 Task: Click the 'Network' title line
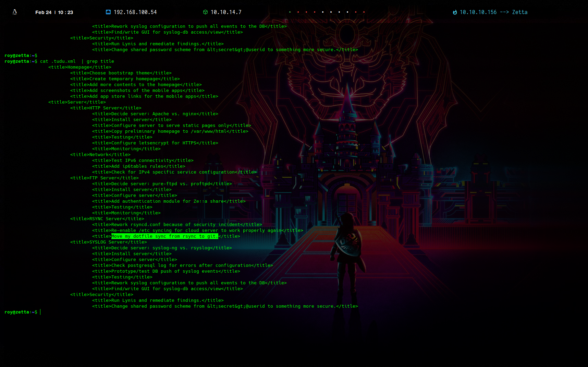click(100, 155)
